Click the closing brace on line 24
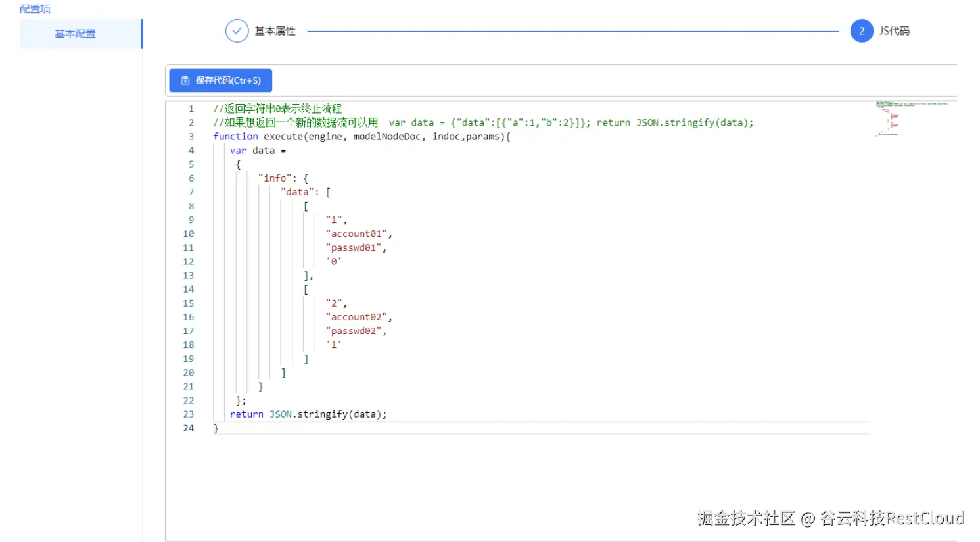Image resolution: width=980 pixels, height=542 pixels. 216,428
